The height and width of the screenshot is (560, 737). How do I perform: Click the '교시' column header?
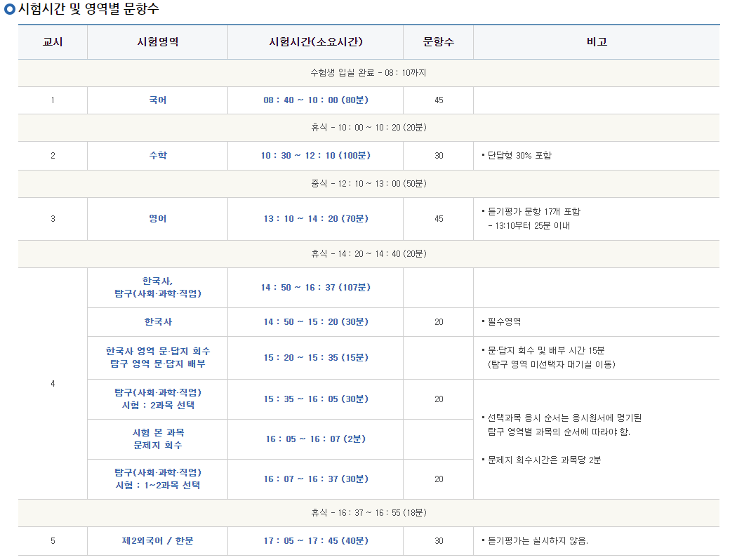pyautogui.click(x=53, y=42)
